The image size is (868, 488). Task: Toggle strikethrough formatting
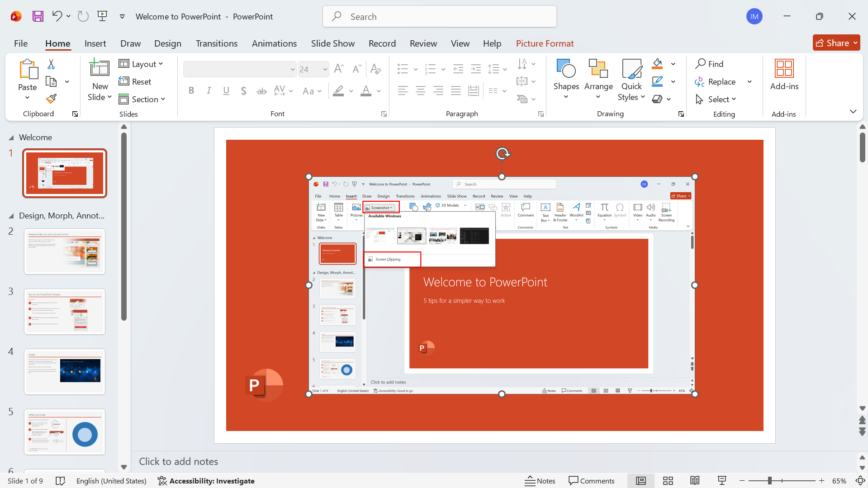pos(261,91)
